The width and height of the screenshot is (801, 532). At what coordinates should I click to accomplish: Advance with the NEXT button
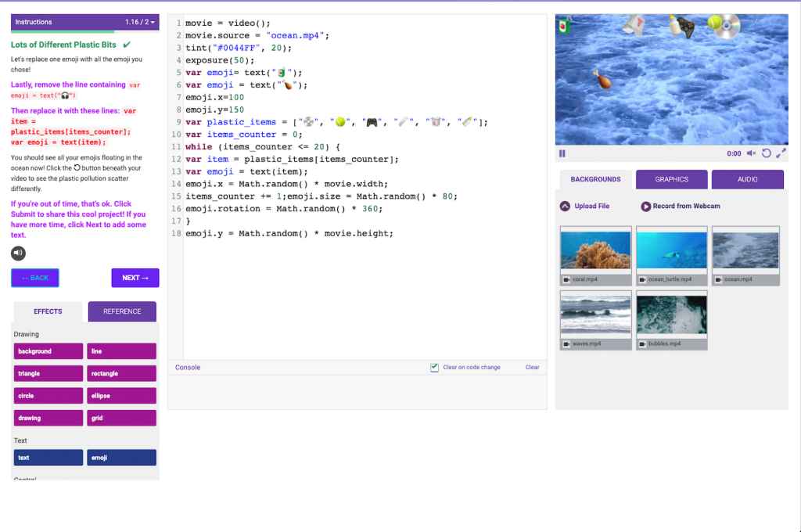coord(135,278)
